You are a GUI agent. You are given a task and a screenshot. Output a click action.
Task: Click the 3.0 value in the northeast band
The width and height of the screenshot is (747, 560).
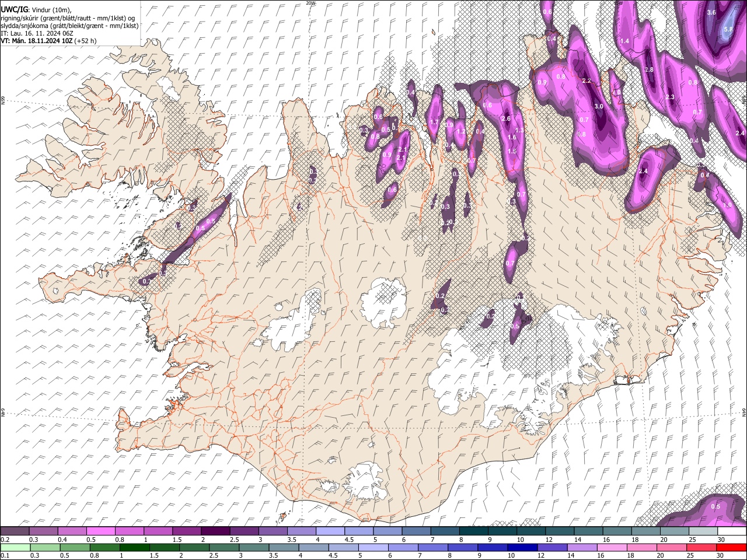pos(599,107)
